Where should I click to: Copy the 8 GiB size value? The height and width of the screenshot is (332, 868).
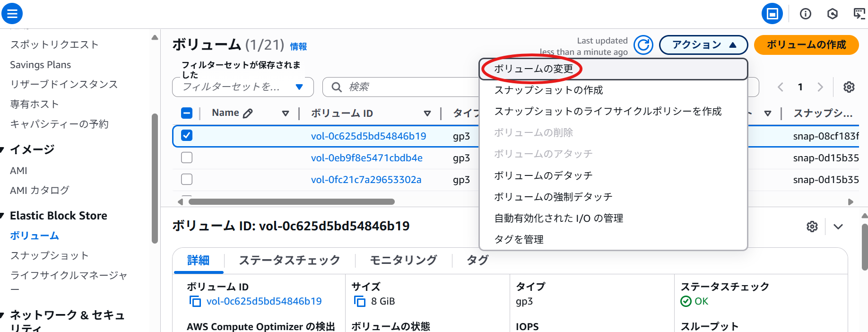pyautogui.click(x=360, y=301)
